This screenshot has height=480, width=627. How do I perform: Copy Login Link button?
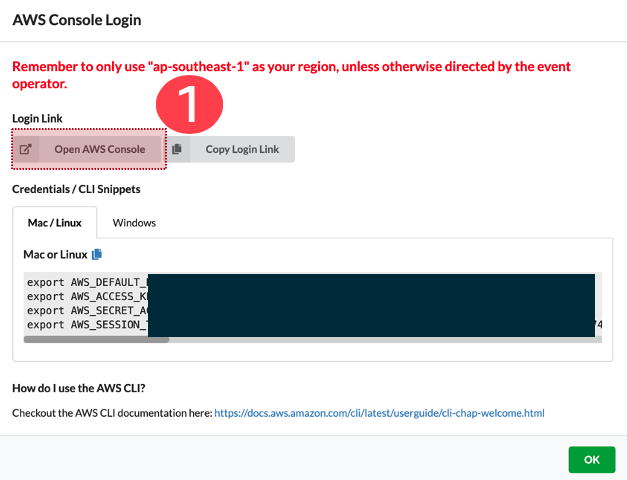coord(231,149)
